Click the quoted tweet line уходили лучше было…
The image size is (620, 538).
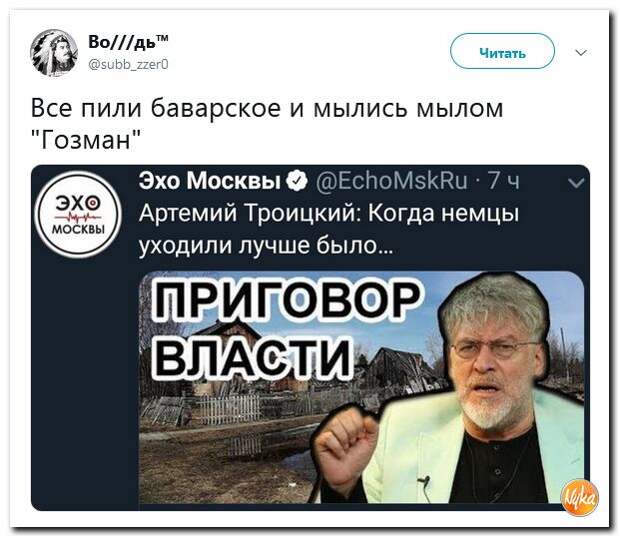[x=266, y=246]
